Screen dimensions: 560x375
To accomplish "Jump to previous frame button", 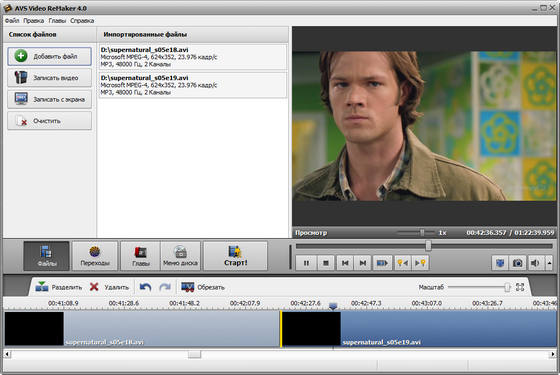I will (x=345, y=263).
